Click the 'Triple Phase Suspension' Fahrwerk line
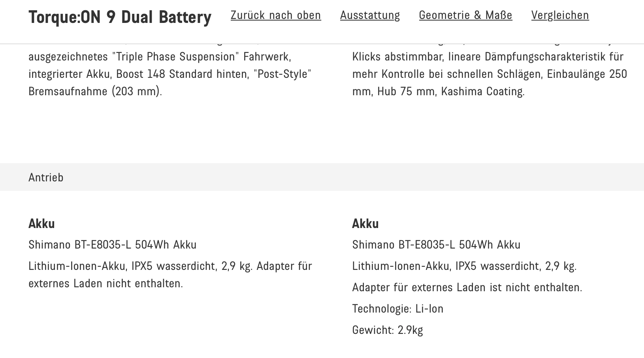The height and width of the screenshot is (358, 644). [x=160, y=57]
